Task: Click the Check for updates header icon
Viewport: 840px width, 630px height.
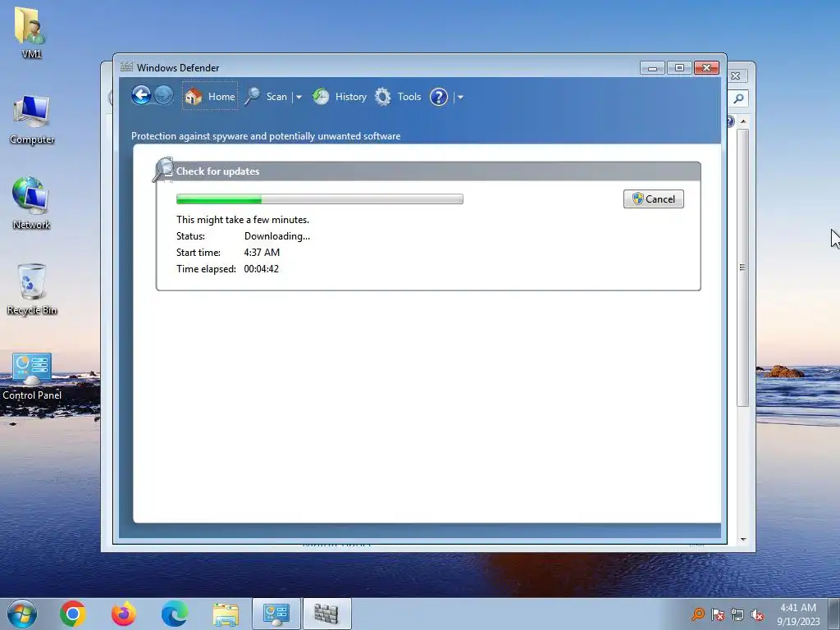Action: [x=163, y=169]
